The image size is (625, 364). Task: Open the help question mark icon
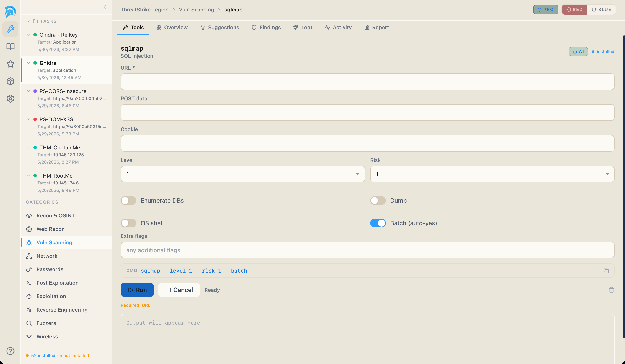pyautogui.click(x=10, y=351)
